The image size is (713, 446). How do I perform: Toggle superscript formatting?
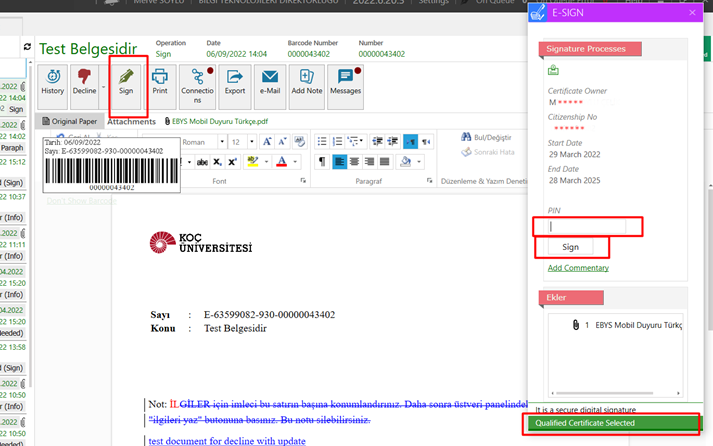click(x=232, y=162)
